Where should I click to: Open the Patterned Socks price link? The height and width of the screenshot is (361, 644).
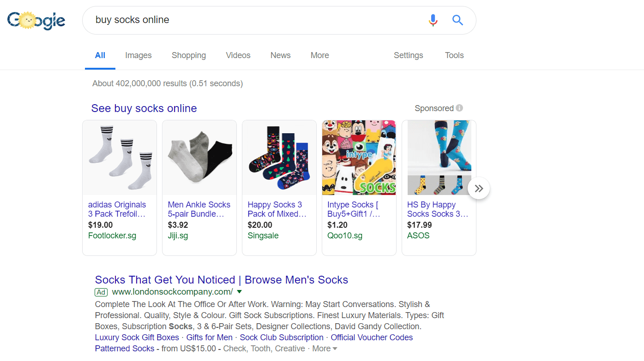pyautogui.click(x=125, y=349)
